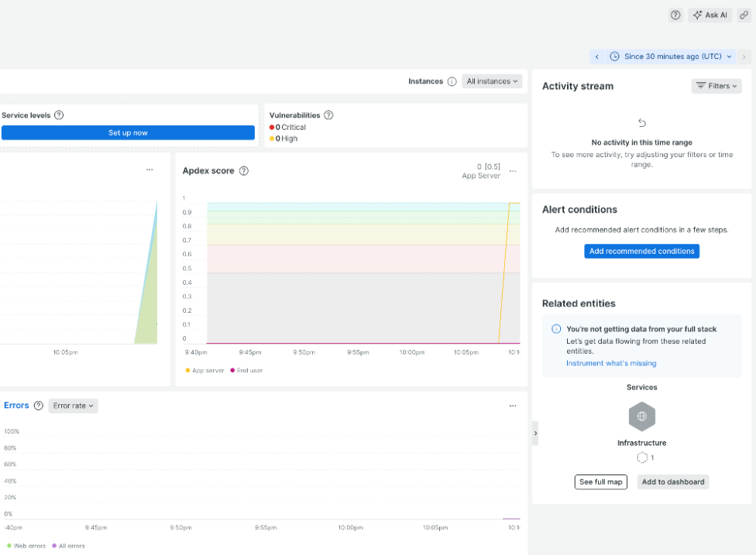Open the help question mark icon top right
Image resolution: width=756 pixels, height=555 pixels.
tap(675, 15)
